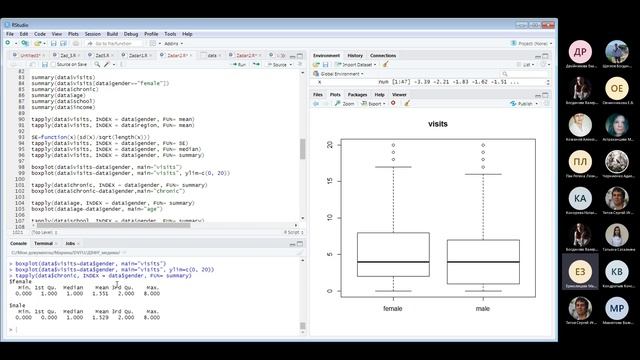Click the workspace panes grid icon
Screen dimensions: 640x360
coord(153,43)
